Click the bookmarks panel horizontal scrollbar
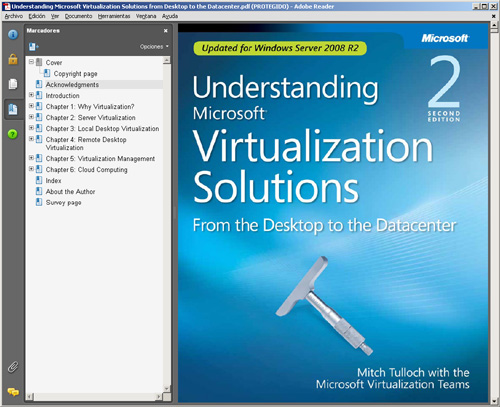This screenshot has height=407, width=500. pyautogui.click(x=94, y=397)
